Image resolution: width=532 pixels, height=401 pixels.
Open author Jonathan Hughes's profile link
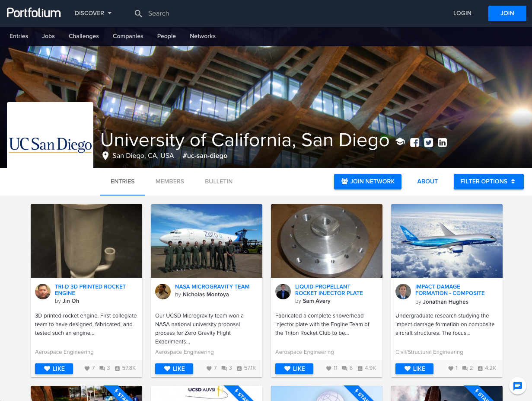click(446, 302)
